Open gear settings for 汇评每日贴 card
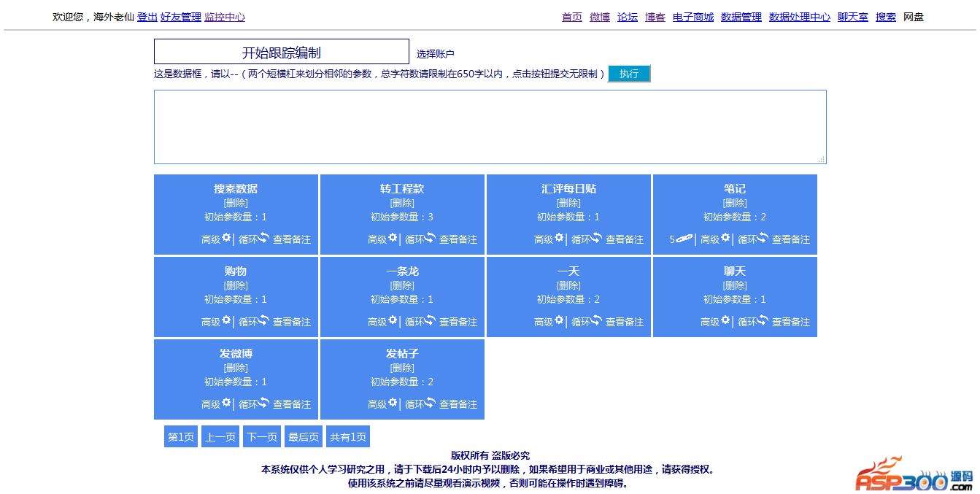The width and height of the screenshot is (980, 494). coord(559,238)
